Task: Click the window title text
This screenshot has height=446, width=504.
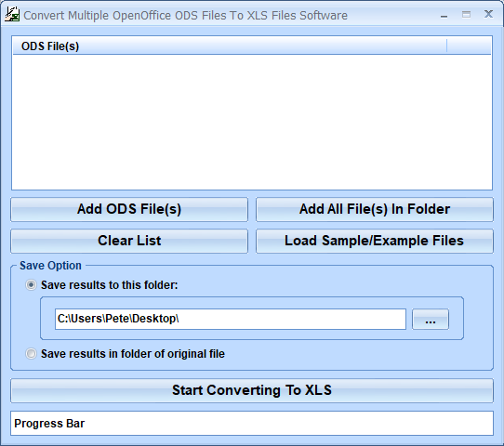Action: click(x=185, y=16)
